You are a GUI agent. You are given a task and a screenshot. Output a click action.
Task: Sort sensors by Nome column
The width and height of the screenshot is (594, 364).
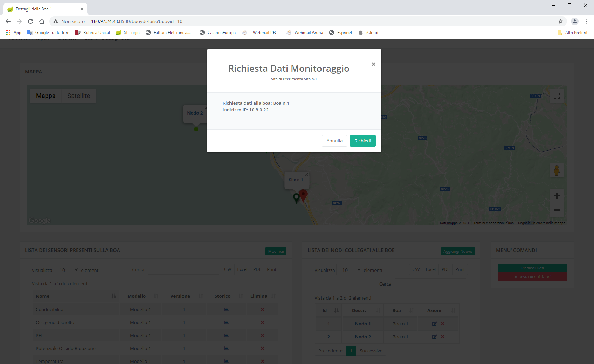[x=75, y=296]
